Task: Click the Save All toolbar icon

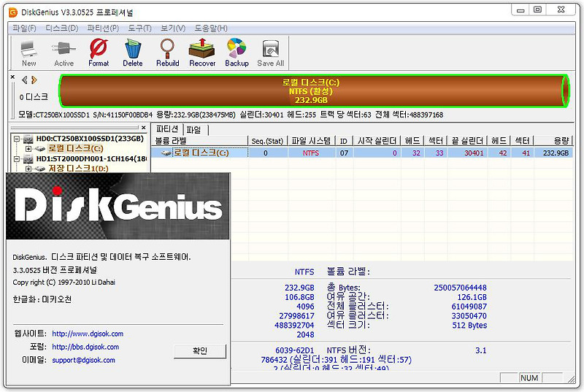Action: [270, 53]
